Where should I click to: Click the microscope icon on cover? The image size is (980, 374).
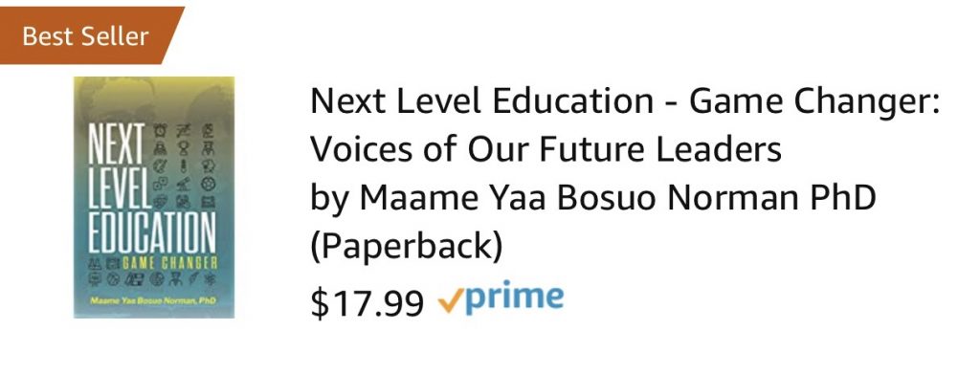183,185
